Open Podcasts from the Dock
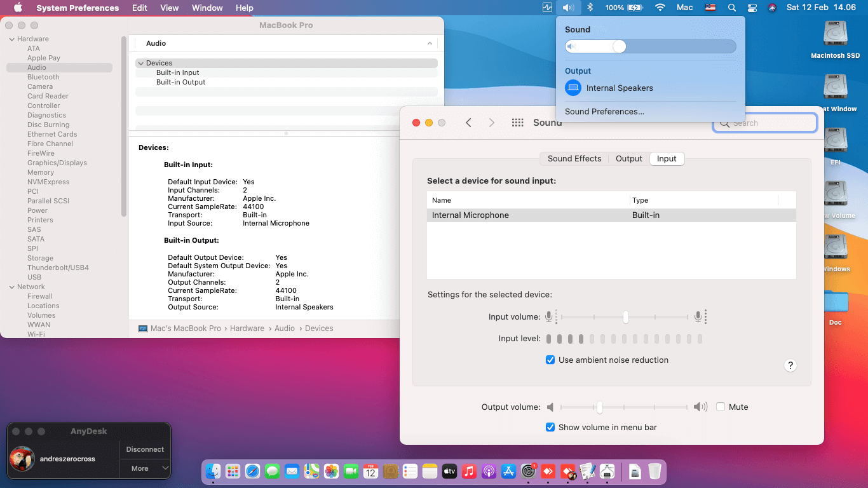This screenshot has height=488, width=868. point(489,471)
